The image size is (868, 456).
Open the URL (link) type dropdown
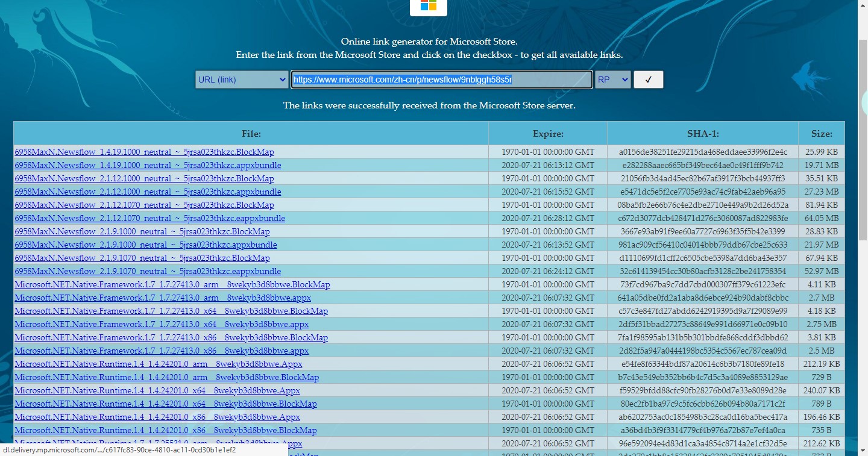pyautogui.click(x=242, y=80)
